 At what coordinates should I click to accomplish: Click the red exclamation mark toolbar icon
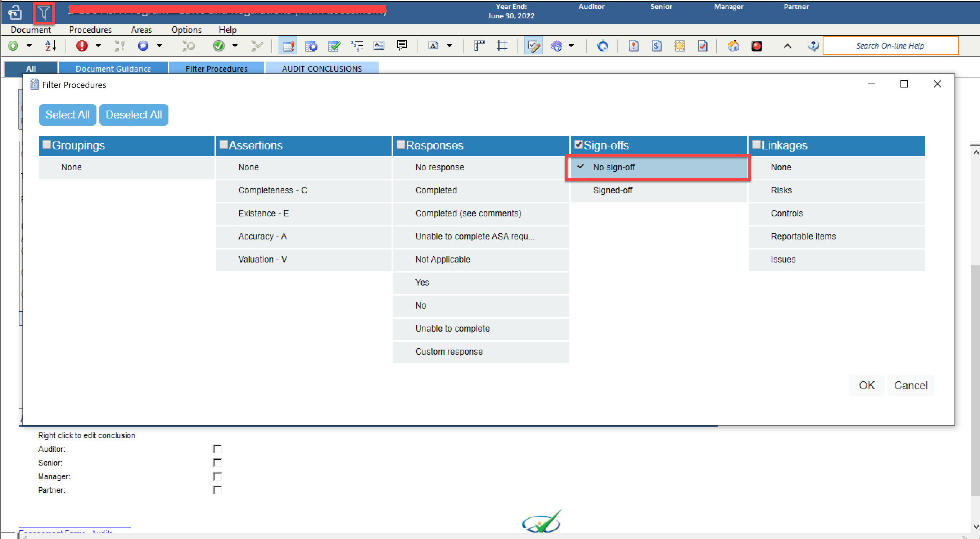(81, 46)
